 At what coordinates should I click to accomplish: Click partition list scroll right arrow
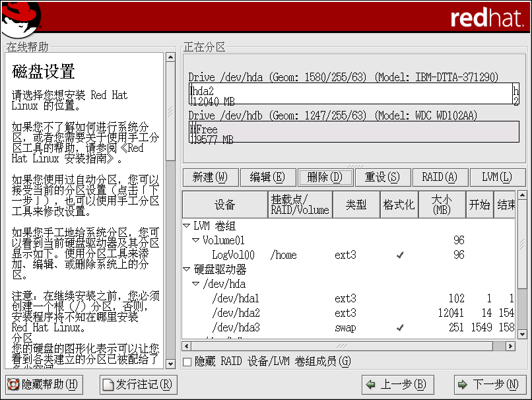(511, 346)
